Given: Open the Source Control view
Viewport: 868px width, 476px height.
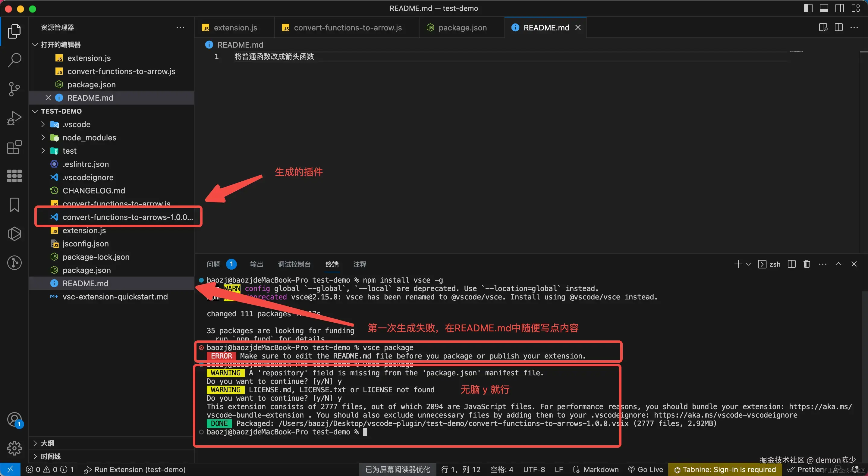Looking at the screenshot, I should click(x=14, y=89).
